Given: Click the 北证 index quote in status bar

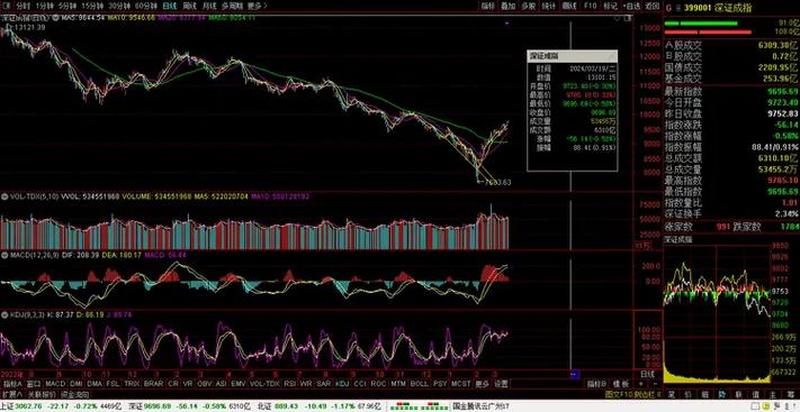Looking at the screenshot, I should tap(318, 406).
